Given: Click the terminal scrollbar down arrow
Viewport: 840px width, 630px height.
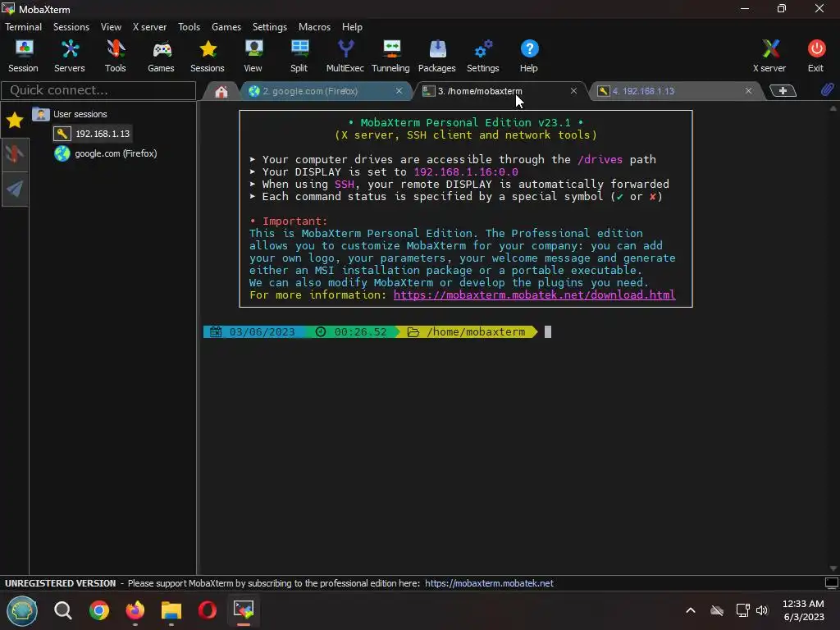Looking at the screenshot, I should pos(833,568).
